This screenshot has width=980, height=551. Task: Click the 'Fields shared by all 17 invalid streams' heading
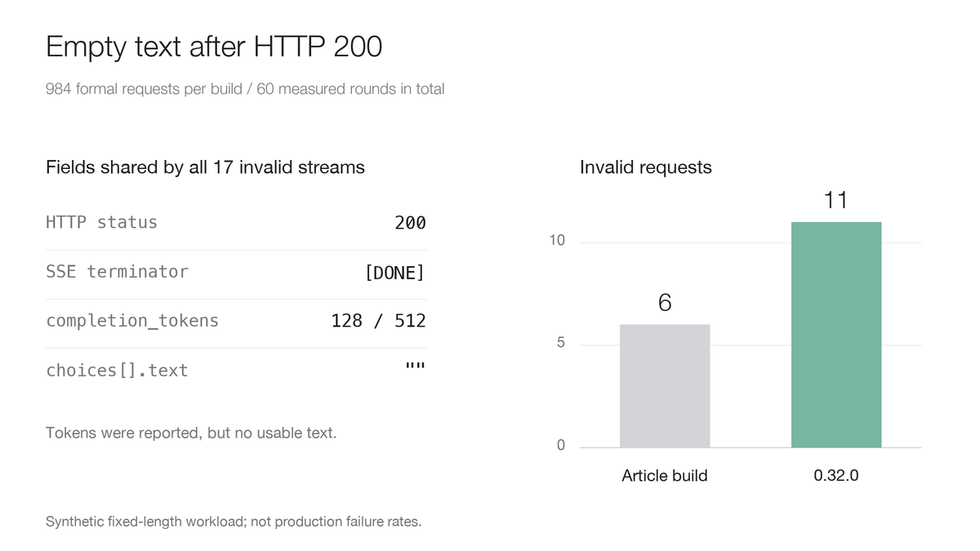click(x=205, y=167)
